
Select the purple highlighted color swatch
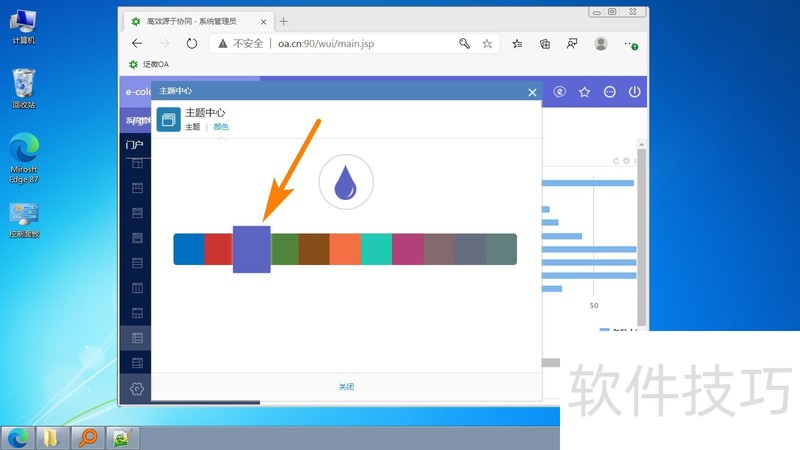252,249
